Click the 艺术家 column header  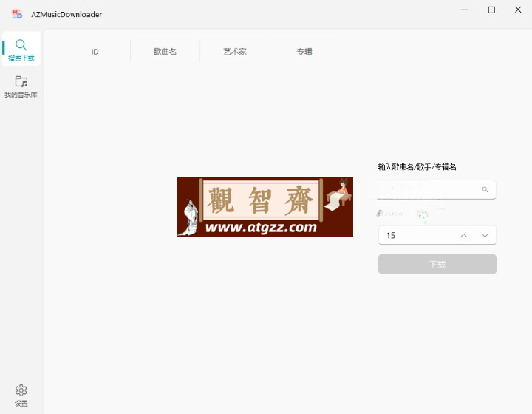tap(235, 52)
